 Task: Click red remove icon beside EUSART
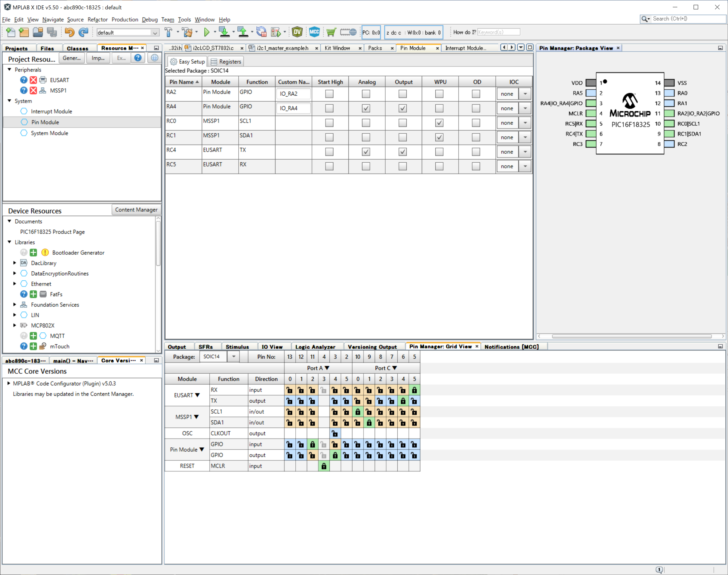(33, 80)
